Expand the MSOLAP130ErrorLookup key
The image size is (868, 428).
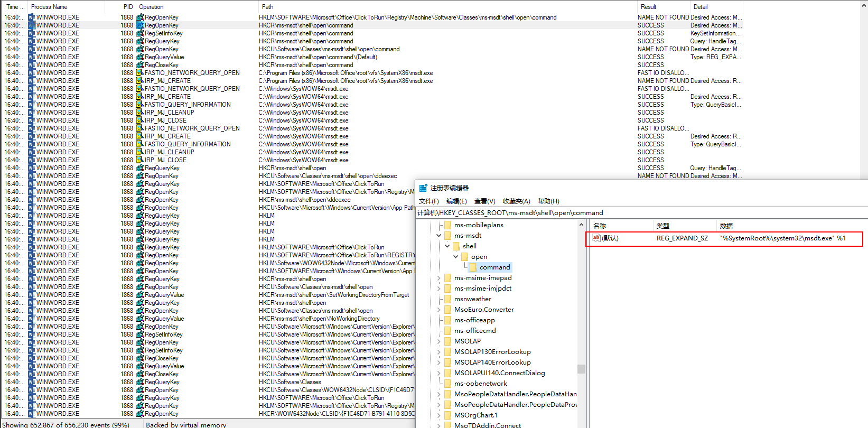point(438,352)
